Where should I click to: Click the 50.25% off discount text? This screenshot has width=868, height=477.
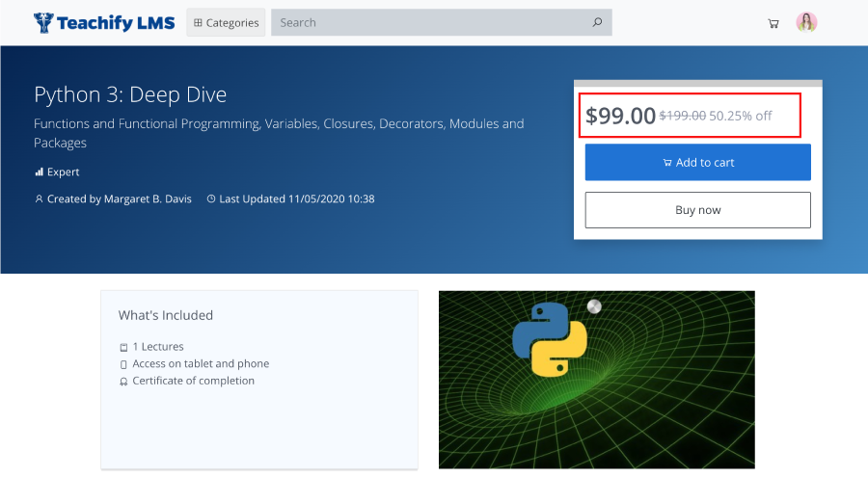[741, 116]
